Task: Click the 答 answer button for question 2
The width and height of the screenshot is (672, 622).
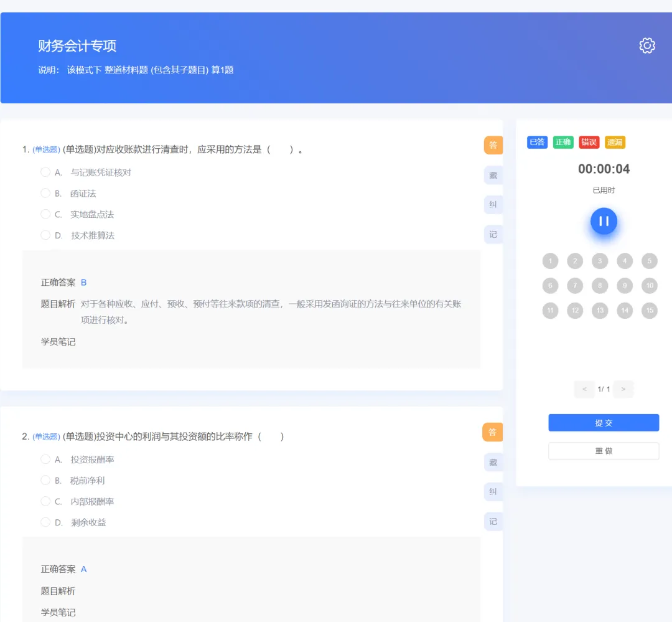Action: (x=492, y=432)
